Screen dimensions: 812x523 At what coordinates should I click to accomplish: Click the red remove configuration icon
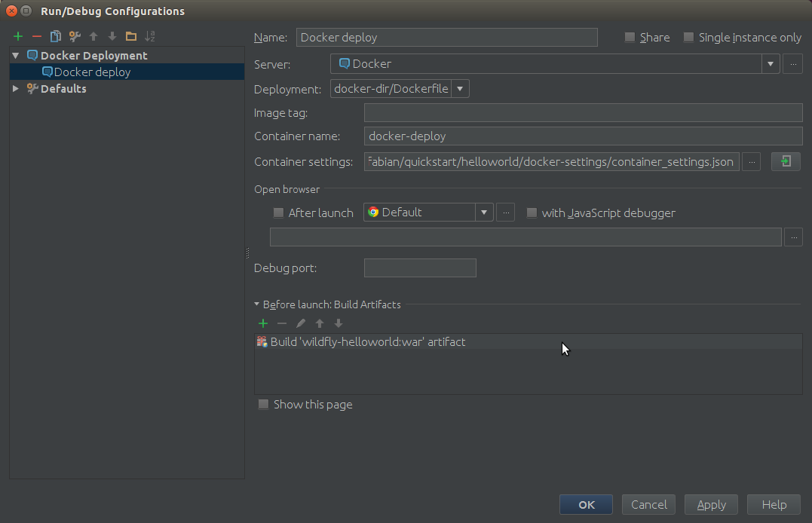click(36, 36)
